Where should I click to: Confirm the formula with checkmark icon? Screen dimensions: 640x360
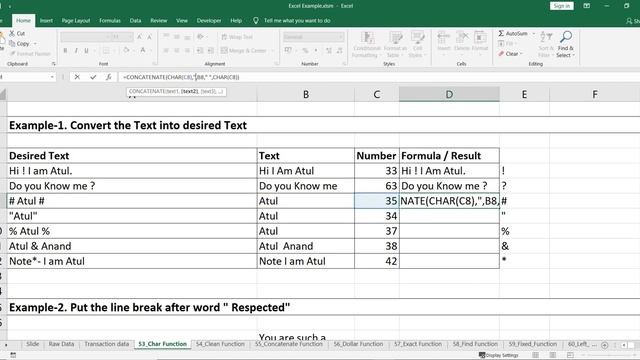(93, 77)
